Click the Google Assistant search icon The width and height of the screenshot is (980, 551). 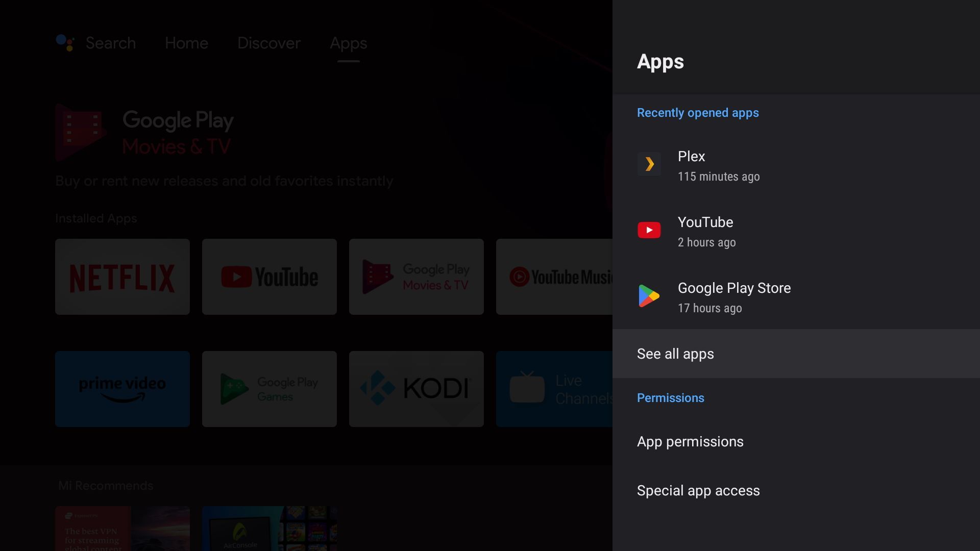(65, 42)
